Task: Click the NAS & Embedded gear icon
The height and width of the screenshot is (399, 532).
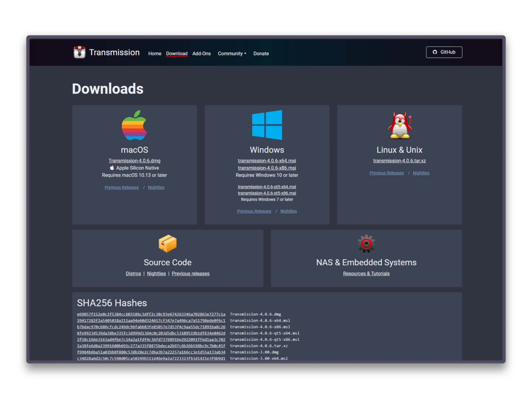Action: (x=366, y=244)
